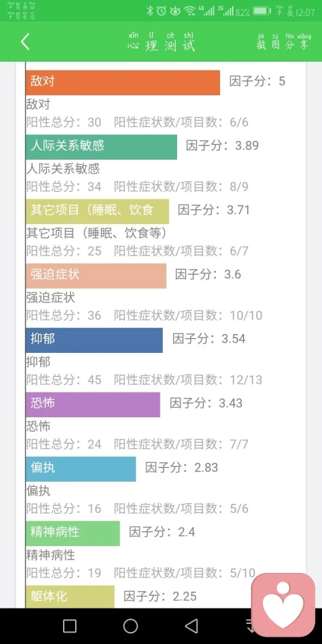Viewport: 322px width, 644px height.
Task: Tap the Android recent apps square button
Action: (x=69, y=626)
